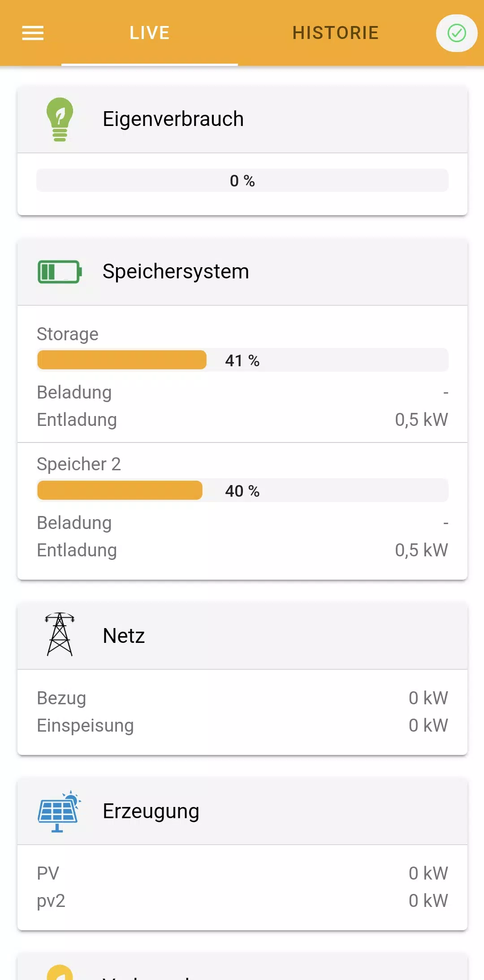Click the Speicher 2 40 % progress bar

(242, 490)
